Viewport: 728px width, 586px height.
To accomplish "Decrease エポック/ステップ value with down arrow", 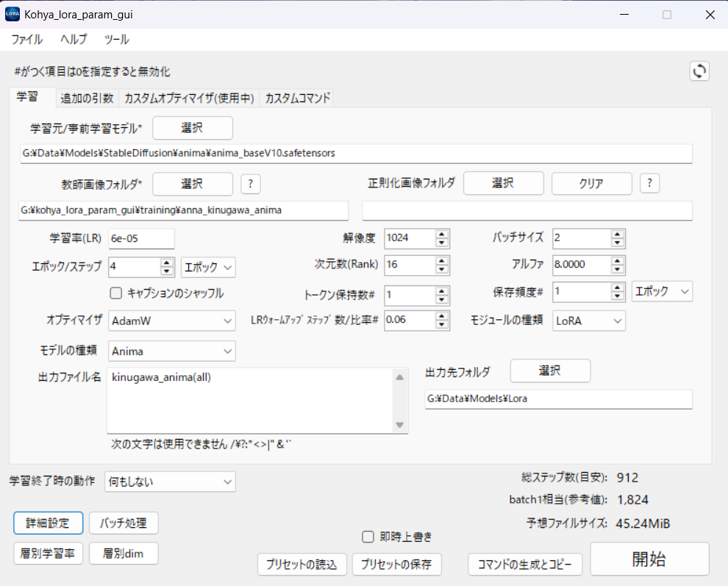I will point(167,271).
